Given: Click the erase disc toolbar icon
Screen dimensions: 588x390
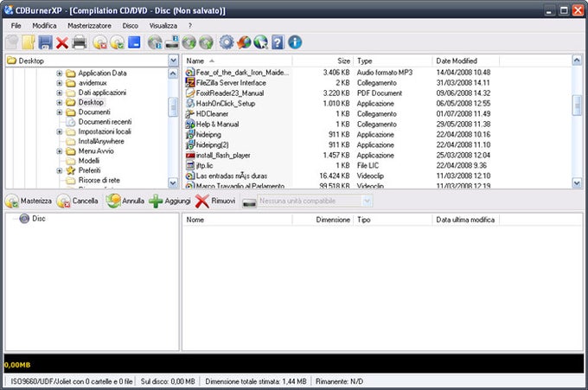Looking at the screenshot, I should click(x=100, y=42).
